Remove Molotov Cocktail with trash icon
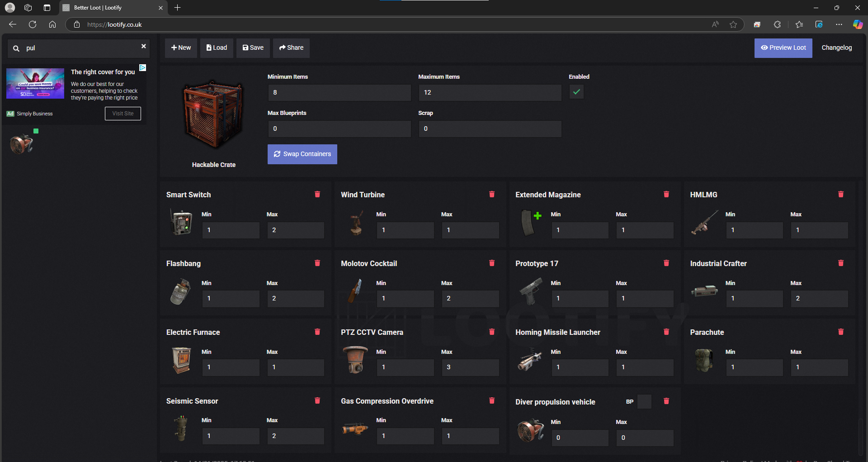The image size is (868, 462). (x=492, y=263)
